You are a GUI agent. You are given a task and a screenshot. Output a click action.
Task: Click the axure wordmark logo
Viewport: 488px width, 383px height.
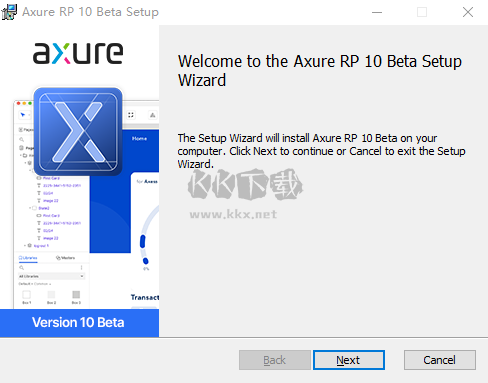(x=78, y=53)
